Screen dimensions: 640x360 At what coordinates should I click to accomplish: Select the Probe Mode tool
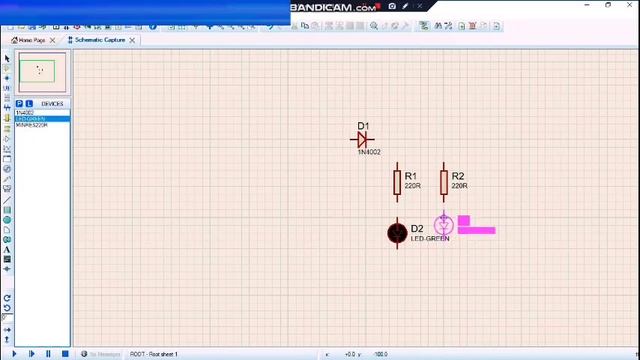point(7,179)
